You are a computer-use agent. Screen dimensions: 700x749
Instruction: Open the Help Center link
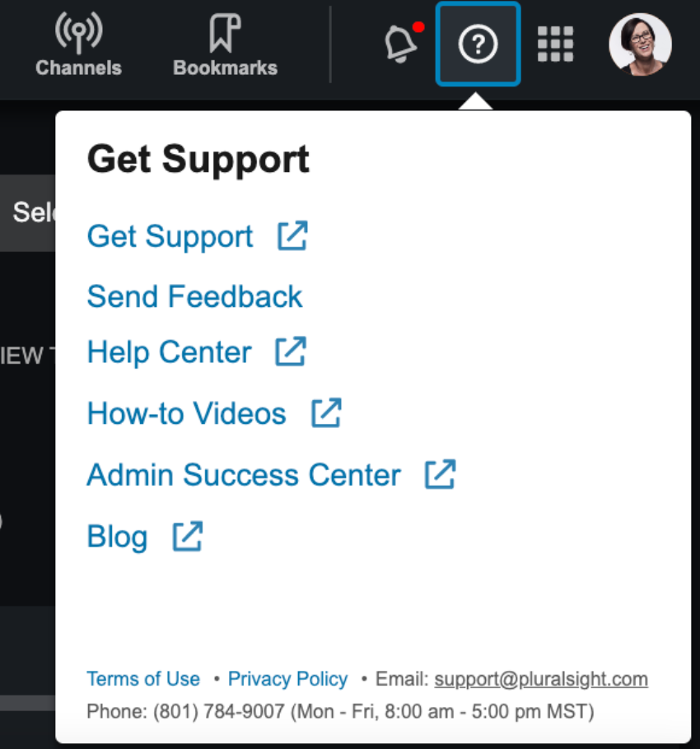169,352
